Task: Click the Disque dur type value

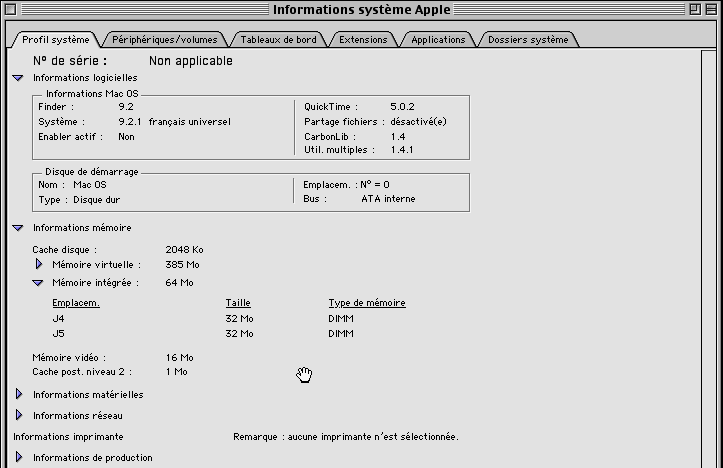Action: pos(96,200)
